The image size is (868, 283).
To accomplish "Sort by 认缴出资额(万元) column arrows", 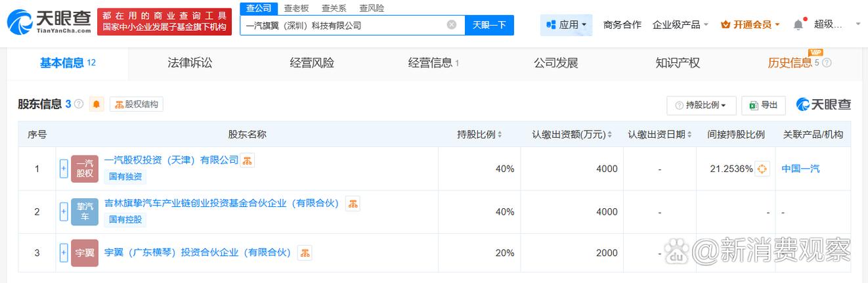I will click(x=610, y=135).
